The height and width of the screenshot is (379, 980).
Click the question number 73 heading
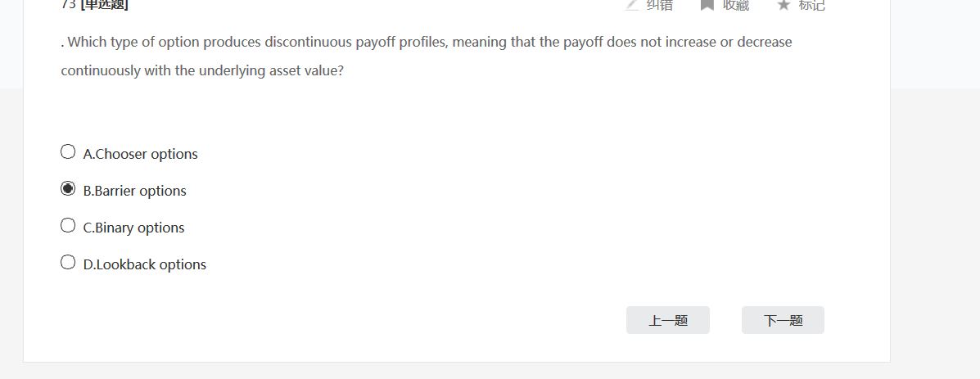(x=69, y=4)
